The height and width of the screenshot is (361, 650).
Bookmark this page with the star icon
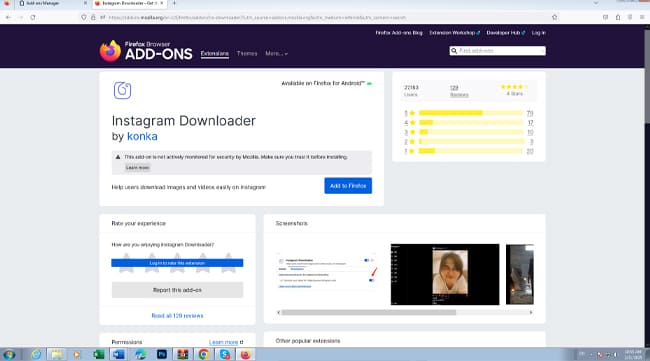[554, 17]
